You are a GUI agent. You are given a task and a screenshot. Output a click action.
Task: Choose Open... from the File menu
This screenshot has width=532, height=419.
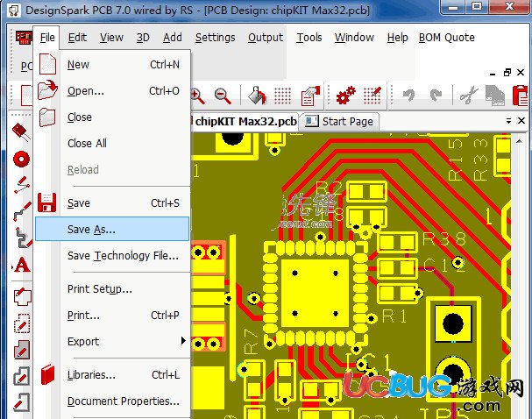click(112, 91)
